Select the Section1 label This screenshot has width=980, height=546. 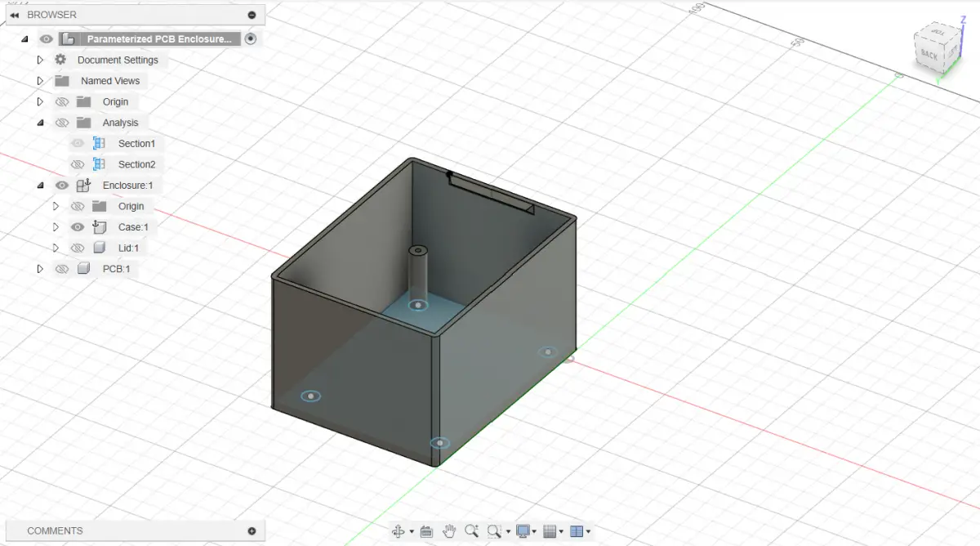coord(136,144)
